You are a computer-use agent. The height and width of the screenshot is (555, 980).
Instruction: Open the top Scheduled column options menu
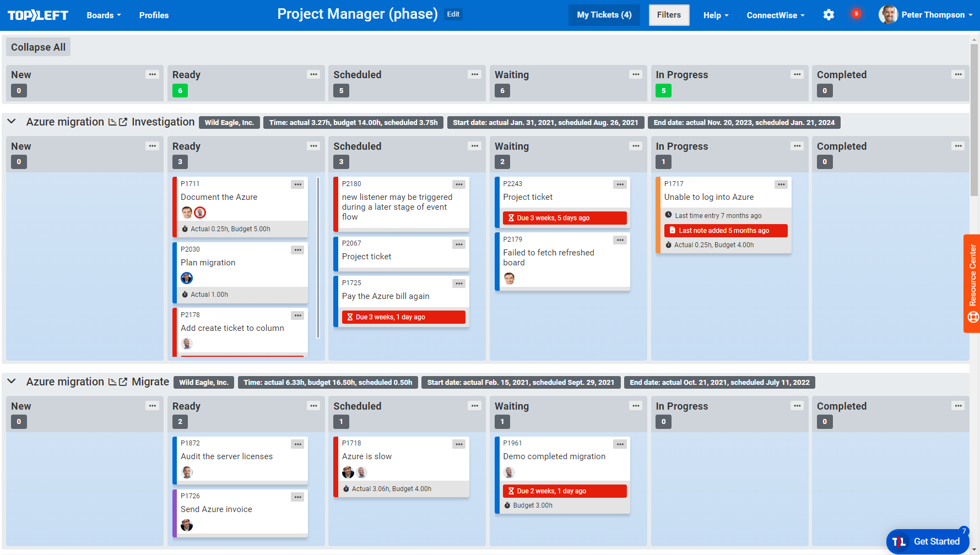[x=475, y=74]
